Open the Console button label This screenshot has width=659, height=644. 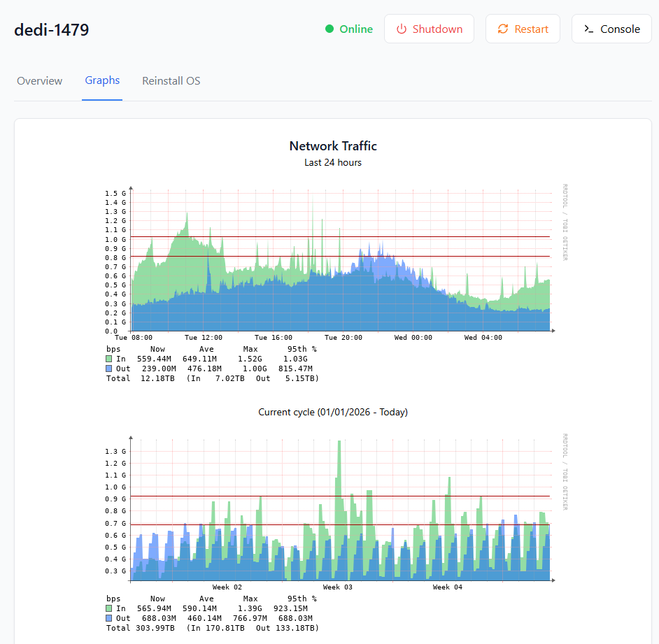[620, 29]
